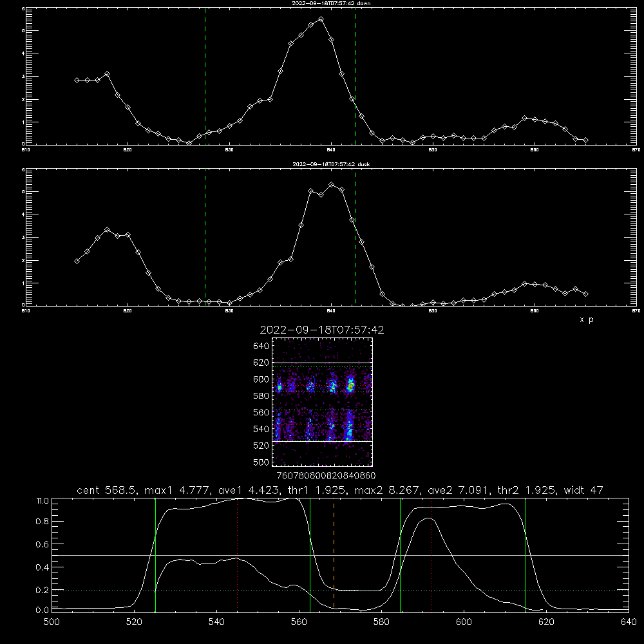Click the green vertical line near 585
The width and height of the screenshot is (644, 644).
400,554
